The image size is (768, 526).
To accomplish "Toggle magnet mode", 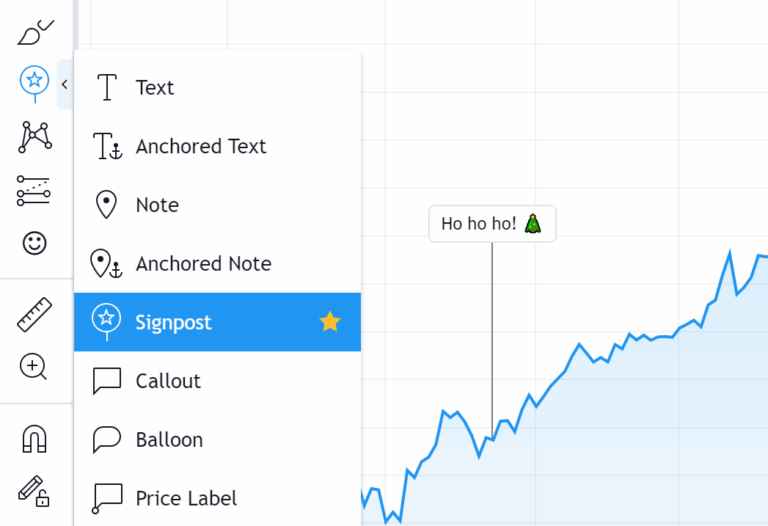I will pyautogui.click(x=35, y=439).
